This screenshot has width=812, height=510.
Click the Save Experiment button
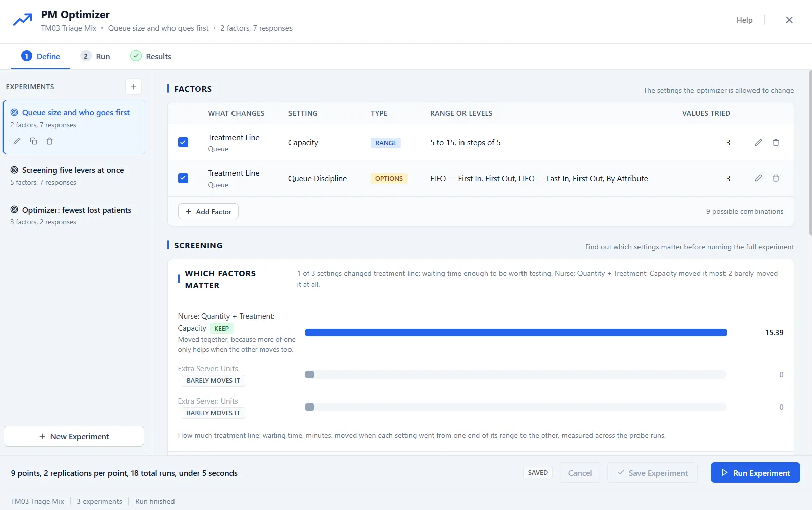pyautogui.click(x=652, y=473)
